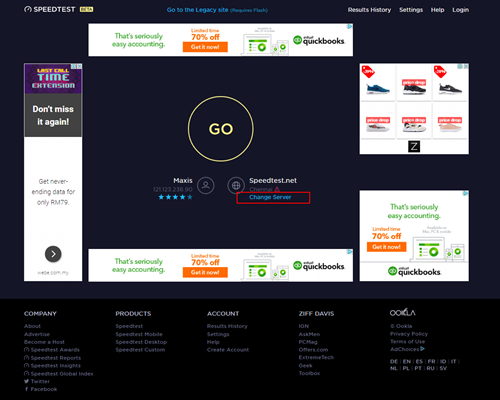The width and height of the screenshot is (500, 400).
Task: Open the Help page in the header
Action: (x=437, y=10)
